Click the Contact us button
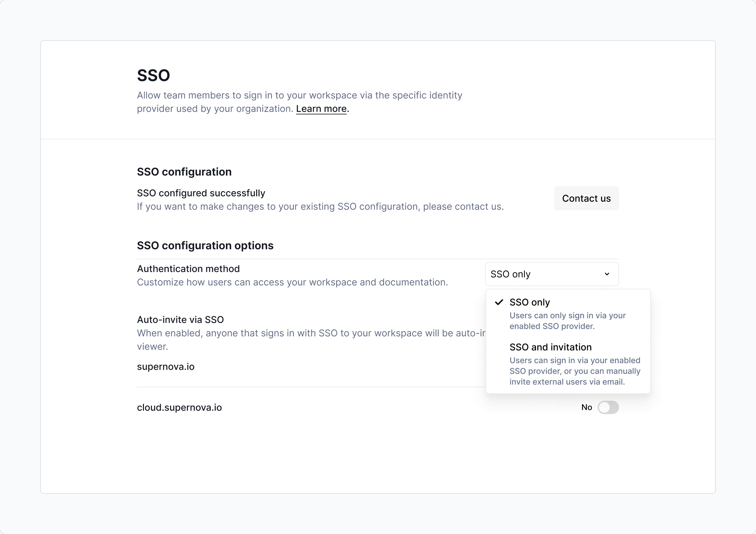The image size is (756, 534). [586, 198]
